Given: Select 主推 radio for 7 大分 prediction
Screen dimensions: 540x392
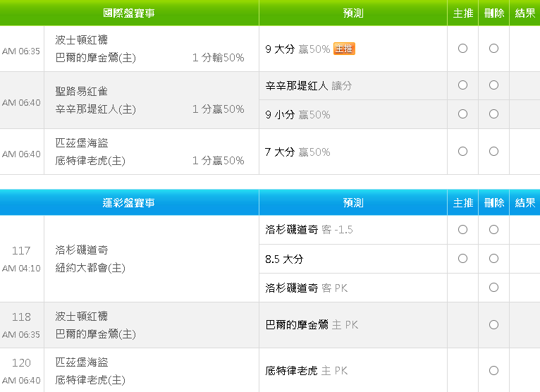Looking at the screenshot, I should click(462, 152).
